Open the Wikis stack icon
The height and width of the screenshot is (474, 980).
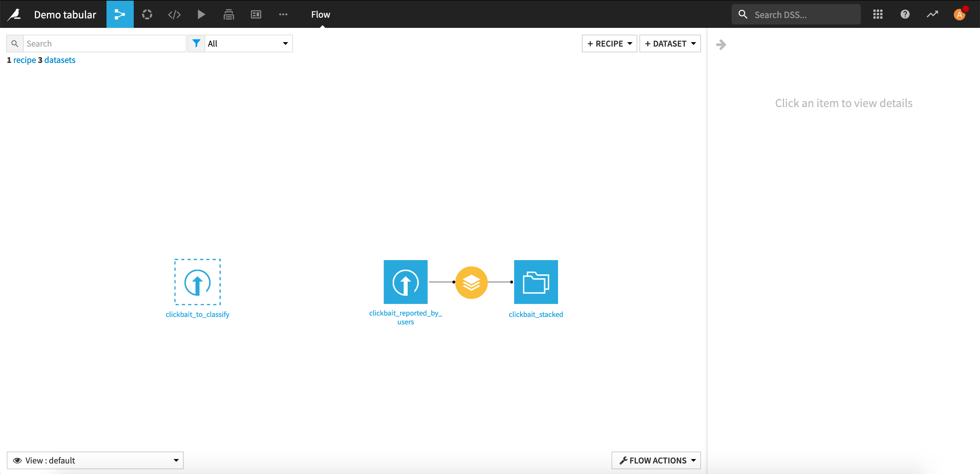(x=229, y=14)
